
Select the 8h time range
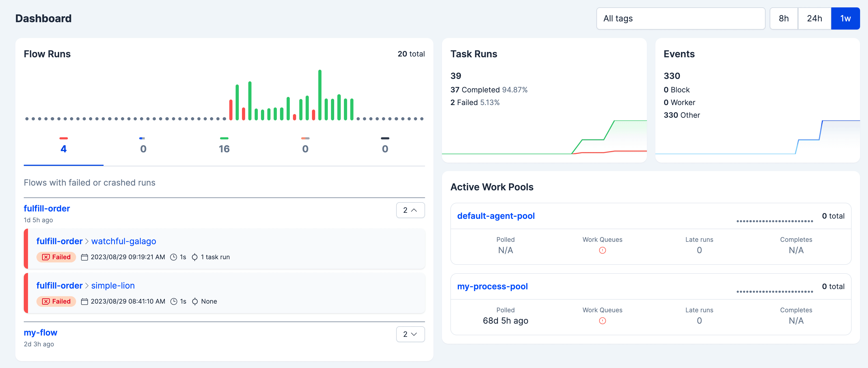click(x=783, y=18)
